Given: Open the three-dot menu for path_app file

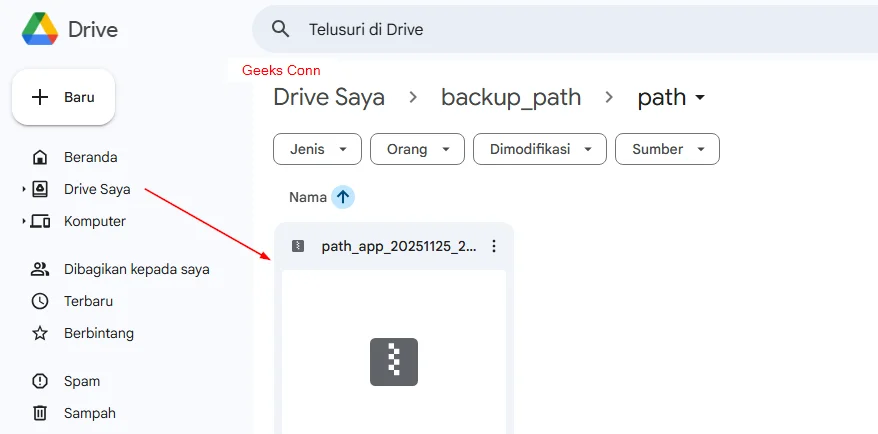Looking at the screenshot, I should click(x=494, y=246).
